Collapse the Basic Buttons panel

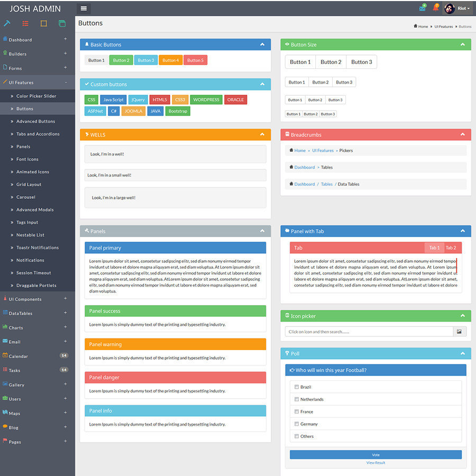pos(262,44)
